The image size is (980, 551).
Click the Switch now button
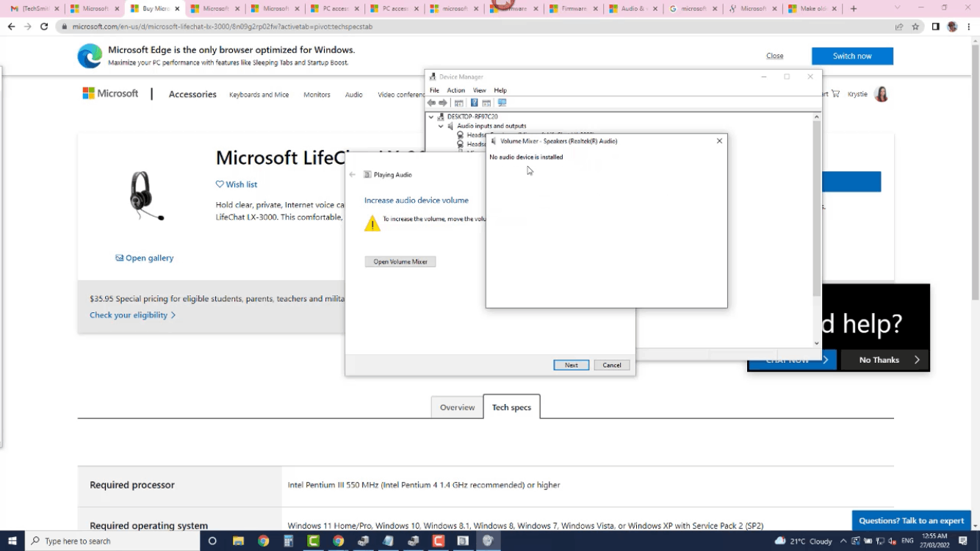coord(852,56)
